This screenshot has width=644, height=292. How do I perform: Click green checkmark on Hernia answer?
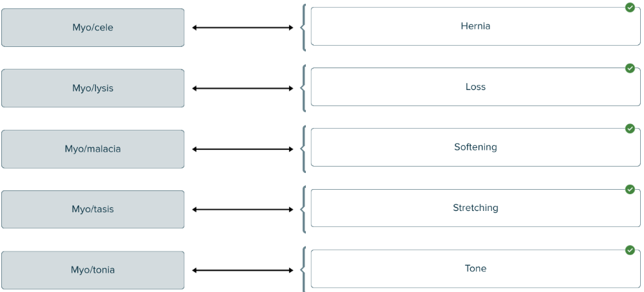[x=630, y=7]
